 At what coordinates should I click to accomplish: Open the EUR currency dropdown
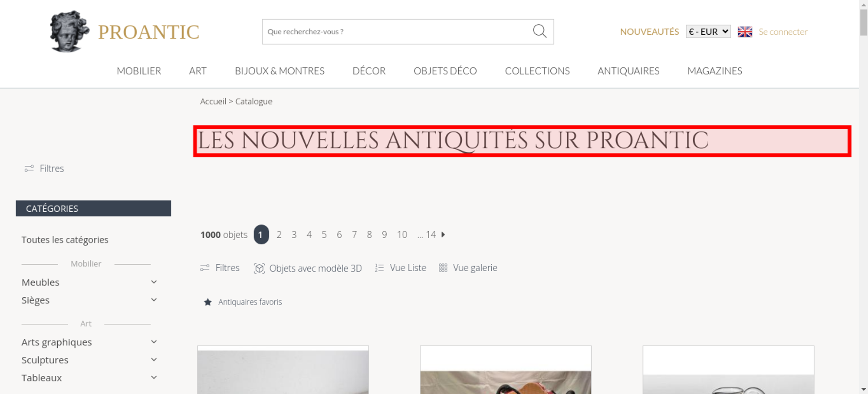(x=708, y=32)
